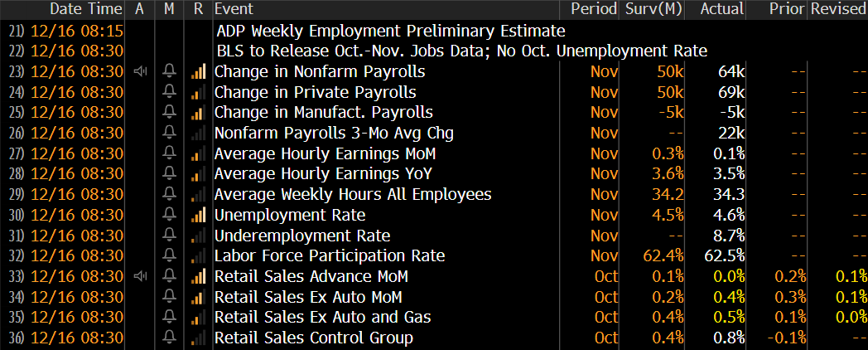Click the bell icon next to Underemployment Rate
The height and width of the screenshot is (350, 868).
click(170, 235)
